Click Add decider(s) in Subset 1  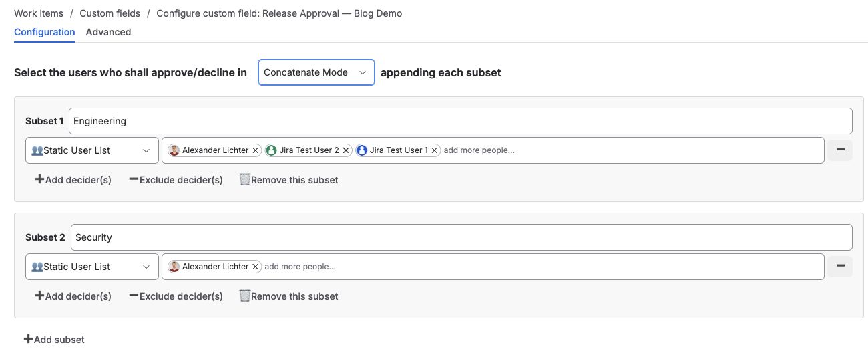point(73,180)
